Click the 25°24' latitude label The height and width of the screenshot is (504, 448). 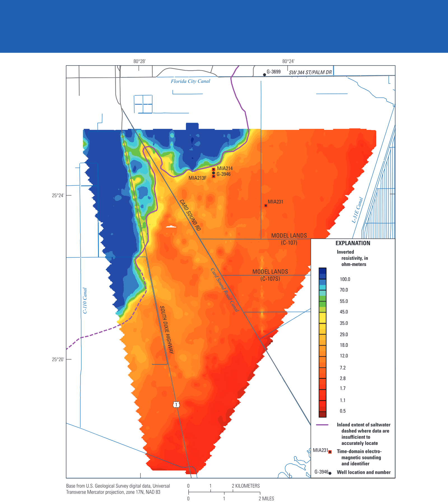pyautogui.click(x=58, y=195)
